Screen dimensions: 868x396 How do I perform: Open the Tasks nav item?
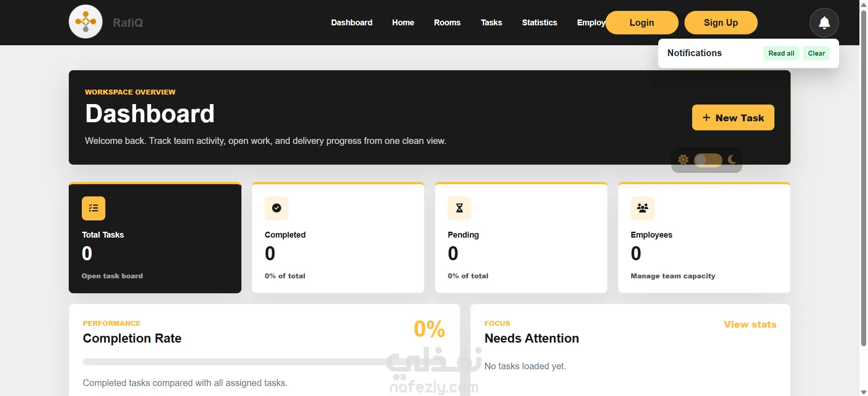tap(491, 23)
